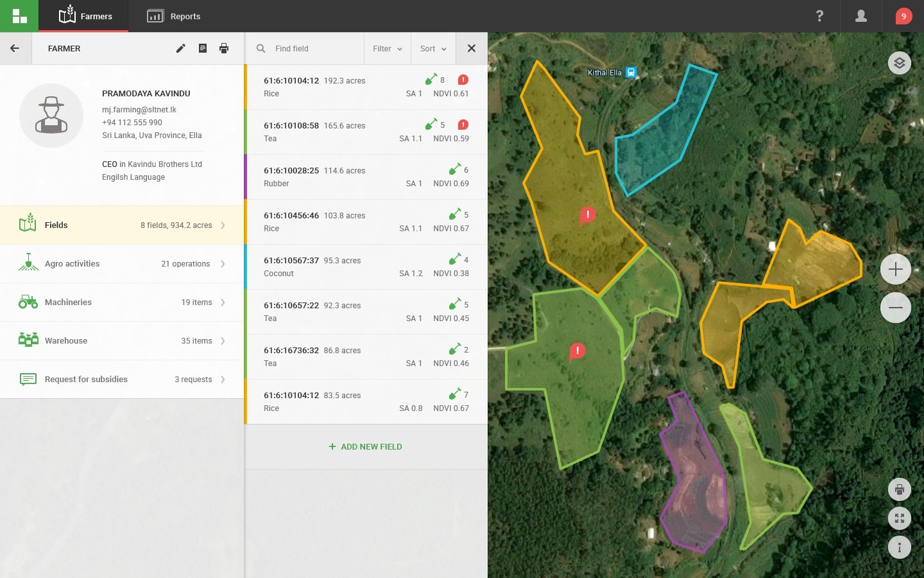924x578 pixels.
Task: Expand the Warehouse section
Action: 122,341
